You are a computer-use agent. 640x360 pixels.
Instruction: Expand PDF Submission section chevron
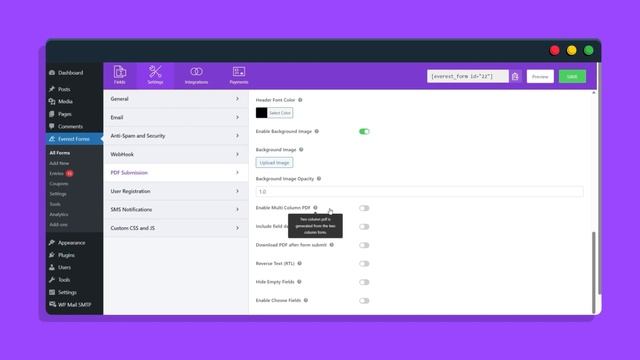[x=238, y=173]
